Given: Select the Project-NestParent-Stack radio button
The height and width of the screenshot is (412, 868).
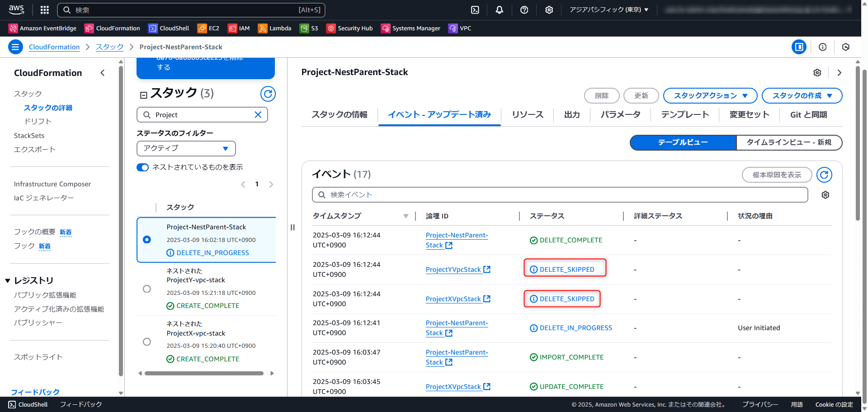Looking at the screenshot, I should pos(147,239).
